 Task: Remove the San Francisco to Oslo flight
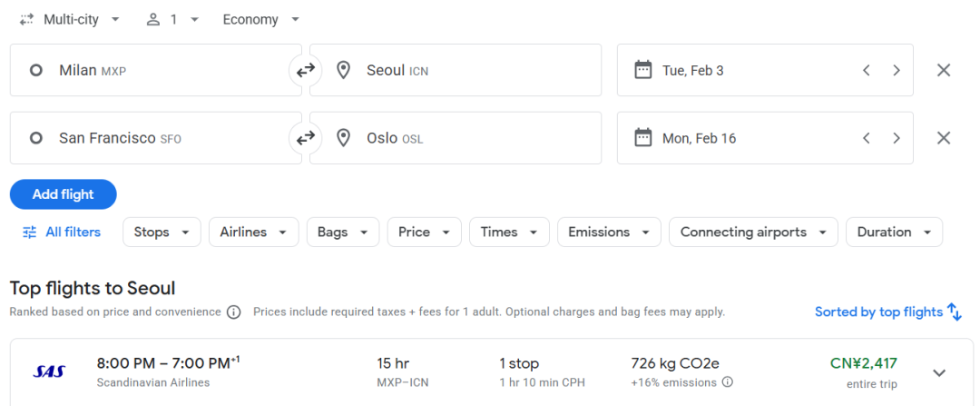(x=944, y=138)
